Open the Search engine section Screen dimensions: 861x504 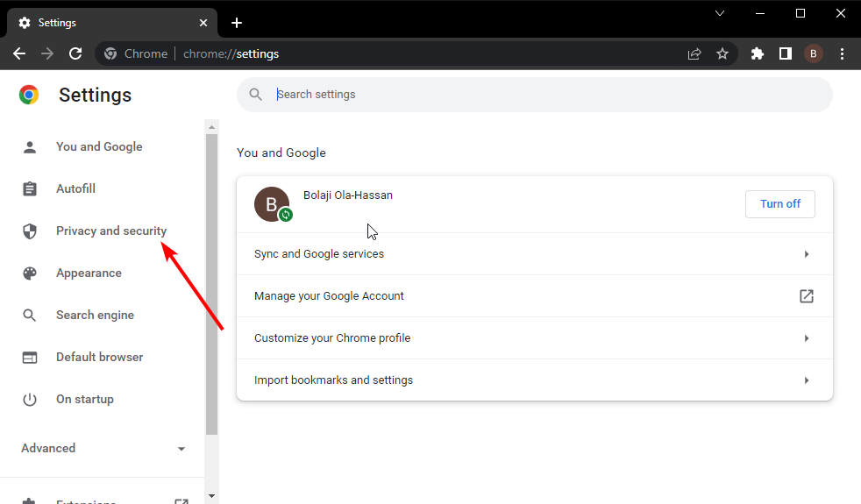[x=95, y=316]
